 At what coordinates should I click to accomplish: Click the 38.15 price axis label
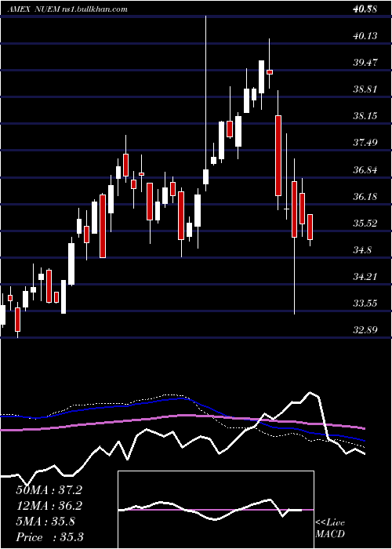365,115
